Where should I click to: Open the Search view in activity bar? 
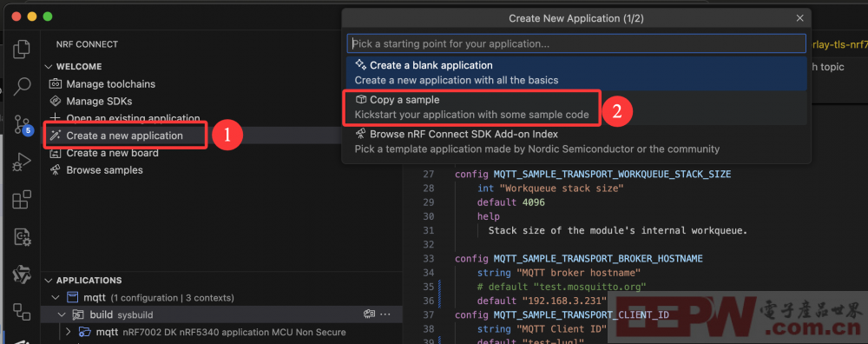coord(21,86)
